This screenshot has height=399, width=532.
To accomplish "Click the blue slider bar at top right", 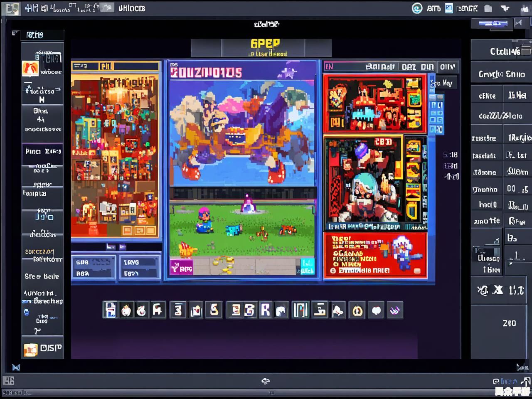I will click(493, 23).
